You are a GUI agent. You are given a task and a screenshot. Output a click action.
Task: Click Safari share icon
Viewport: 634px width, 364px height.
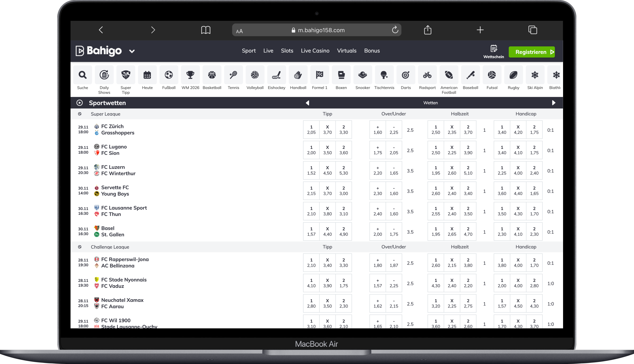pos(428,30)
